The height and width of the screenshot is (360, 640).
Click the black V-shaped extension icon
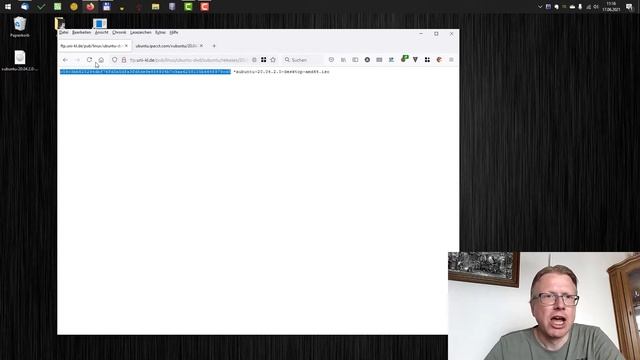click(416, 60)
